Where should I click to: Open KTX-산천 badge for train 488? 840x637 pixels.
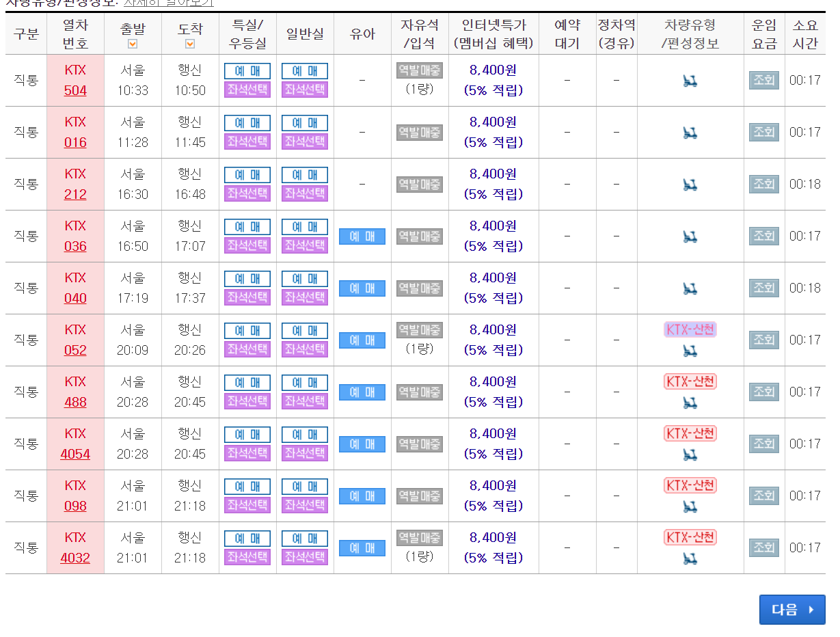(690, 381)
